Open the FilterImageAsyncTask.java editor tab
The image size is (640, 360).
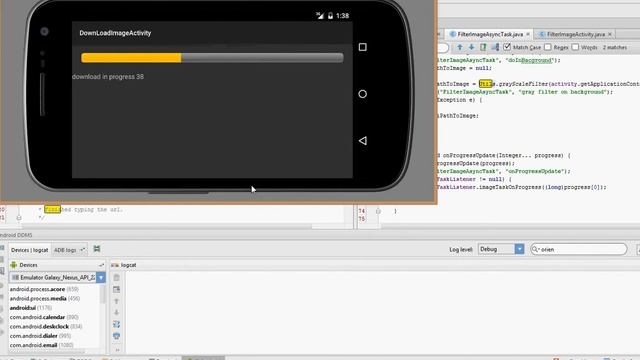[x=490, y=34]
